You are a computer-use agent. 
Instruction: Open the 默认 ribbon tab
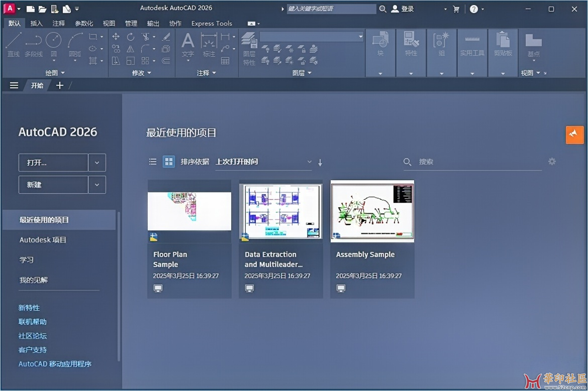(x=14, y=23)
